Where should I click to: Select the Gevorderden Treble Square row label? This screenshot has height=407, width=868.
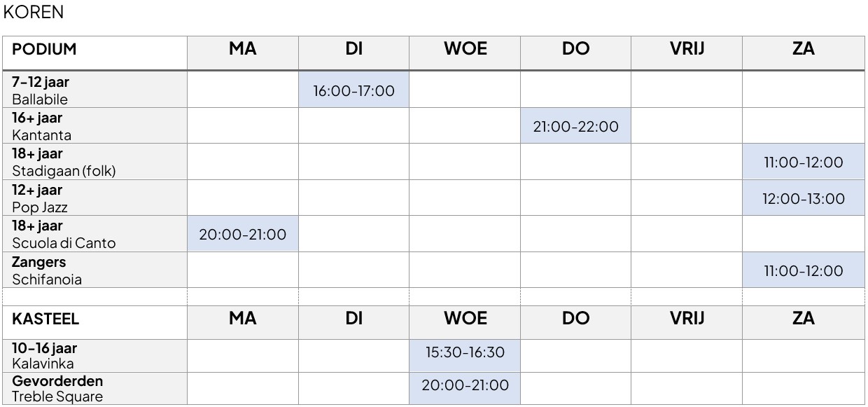(x=95, y=389)
